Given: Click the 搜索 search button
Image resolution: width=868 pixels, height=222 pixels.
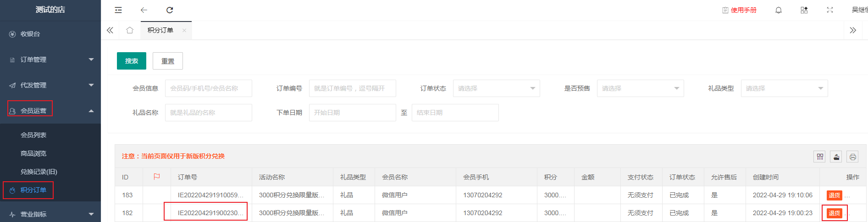Looking at the screenshot, I should tap(132, 61).
